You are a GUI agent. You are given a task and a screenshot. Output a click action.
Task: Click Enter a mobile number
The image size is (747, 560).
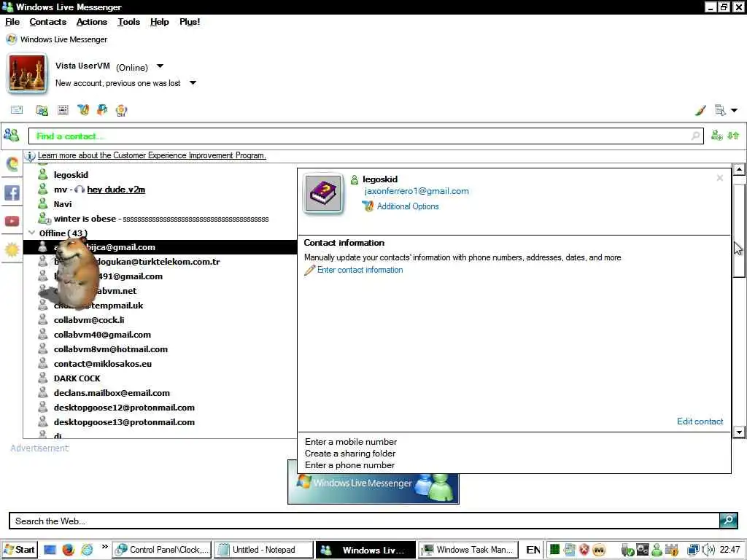click(351, 442)
